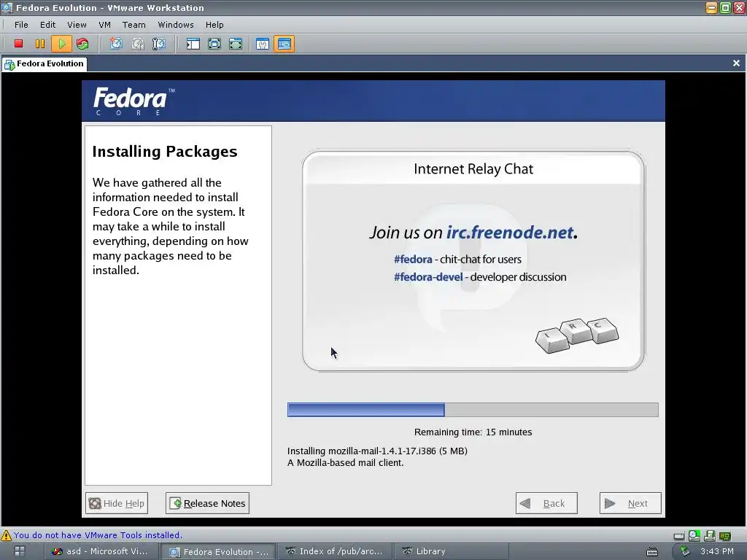Click the wrench window toolbar icon
The image size is (747, 560).
pyautogui.click(x=263, y=44)
